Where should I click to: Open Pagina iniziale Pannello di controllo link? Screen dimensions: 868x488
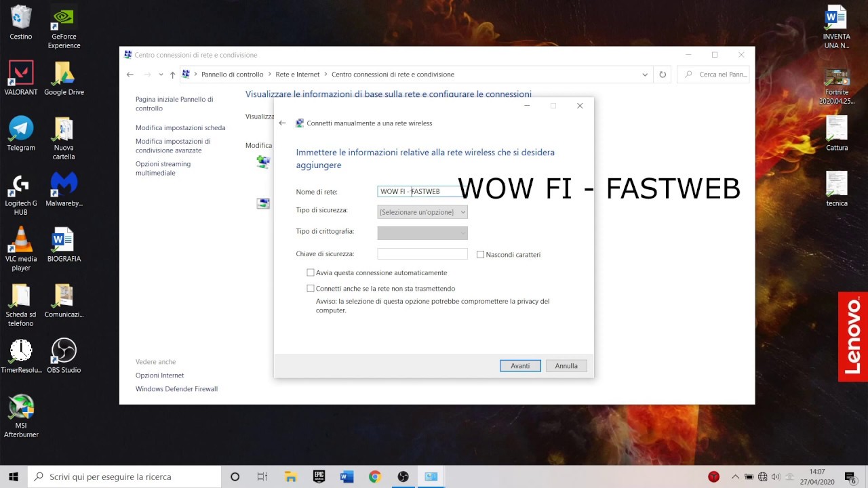(174, 104)
